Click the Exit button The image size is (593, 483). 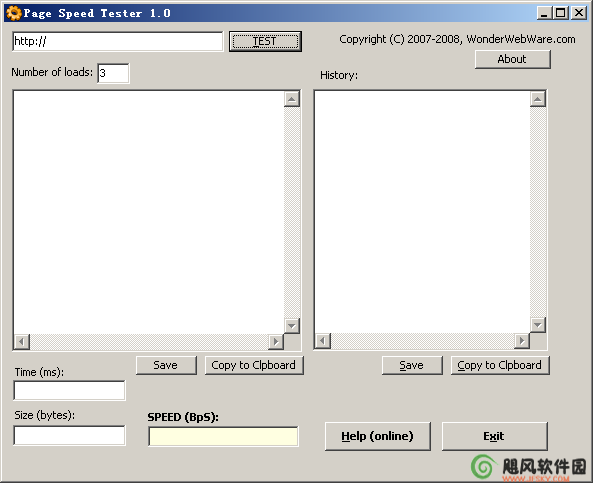[x=495, y=436]
